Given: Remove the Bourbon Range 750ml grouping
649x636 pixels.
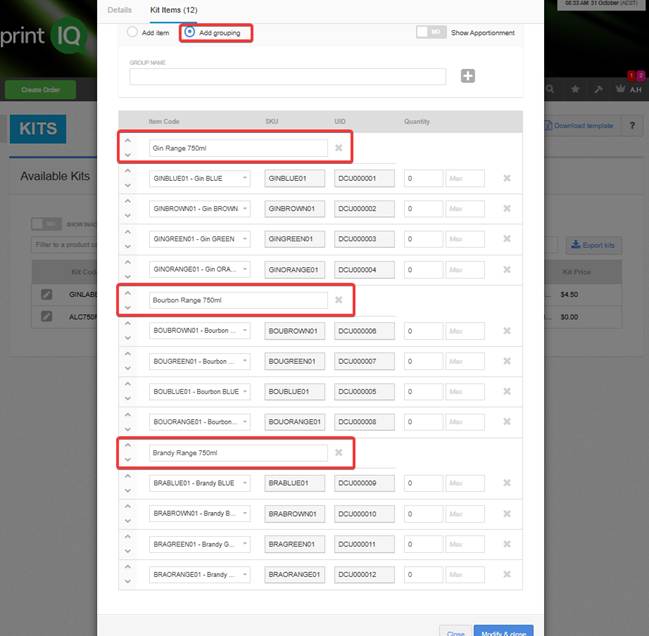Looking at the screenshot, I should (339, 300).
